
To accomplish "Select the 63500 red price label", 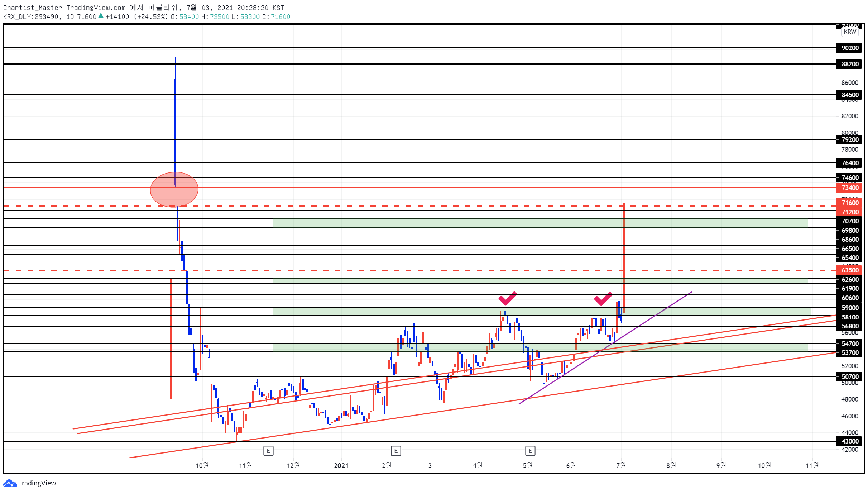I will coord(849,270).
